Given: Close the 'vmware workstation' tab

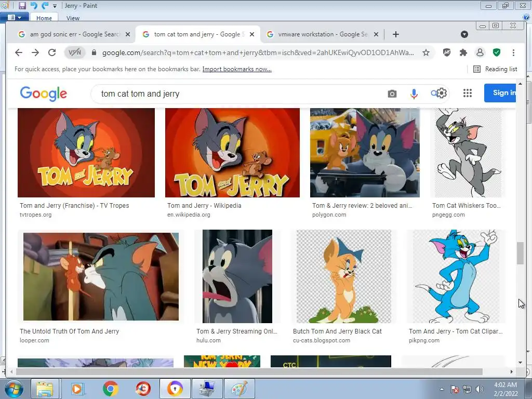Looking at the screenshot, I should tap(376, 34).
